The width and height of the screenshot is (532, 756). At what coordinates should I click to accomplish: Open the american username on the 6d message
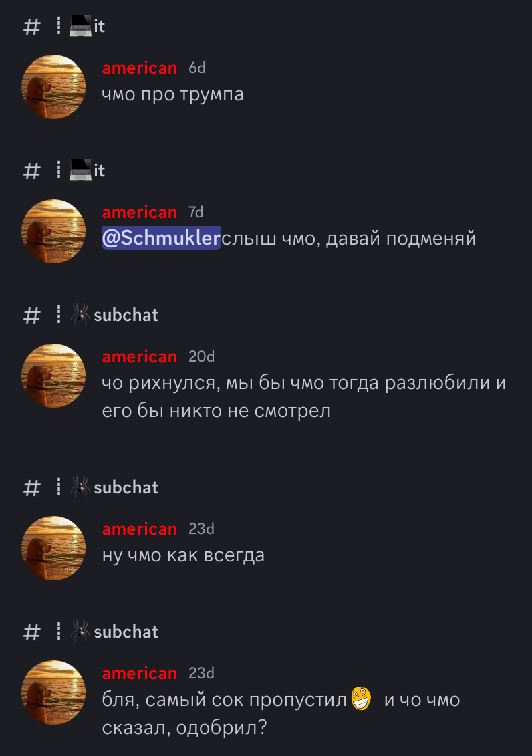point(139,68)
